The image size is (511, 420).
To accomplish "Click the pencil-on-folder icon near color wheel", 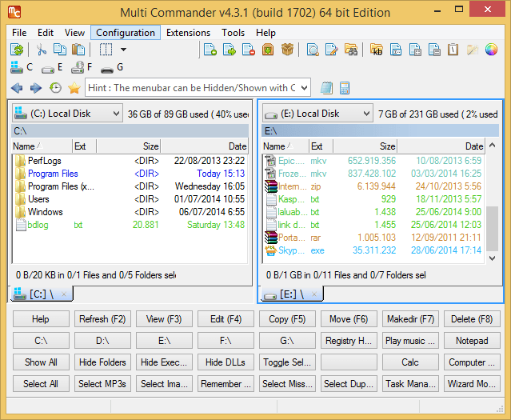I will tap(473, 50).
